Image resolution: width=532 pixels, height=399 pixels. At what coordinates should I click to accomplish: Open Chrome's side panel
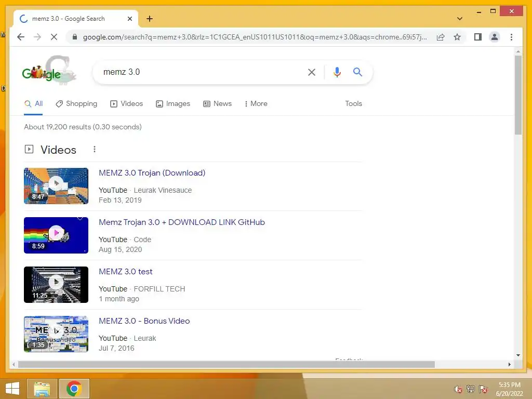(x=478, y=37)
